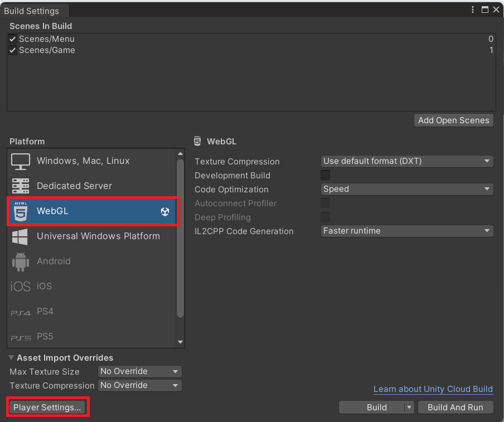
Task: Click the Add Open Scenes button
Action: [453, 120]
